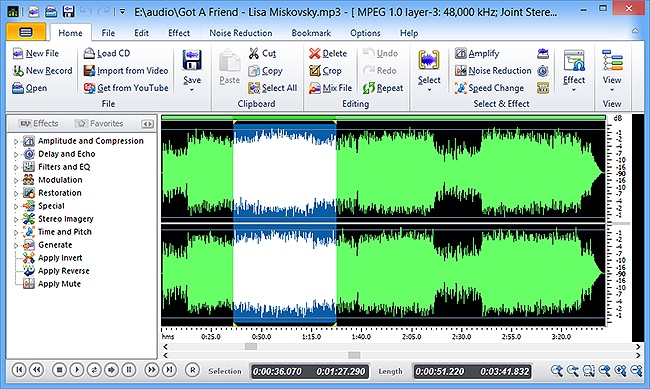Expand the Amplitude and Compression category
650x389 pixels.
point(16,141)
